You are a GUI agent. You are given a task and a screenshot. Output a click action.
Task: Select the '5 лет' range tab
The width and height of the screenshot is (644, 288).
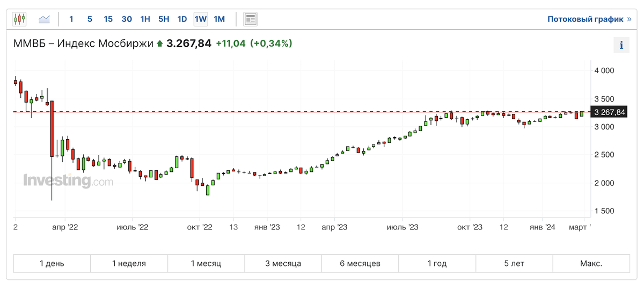click(514, 263)
